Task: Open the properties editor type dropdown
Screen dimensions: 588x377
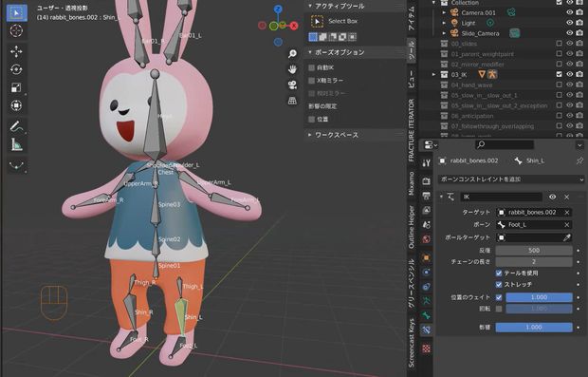Action: click(x=431, y=144)
